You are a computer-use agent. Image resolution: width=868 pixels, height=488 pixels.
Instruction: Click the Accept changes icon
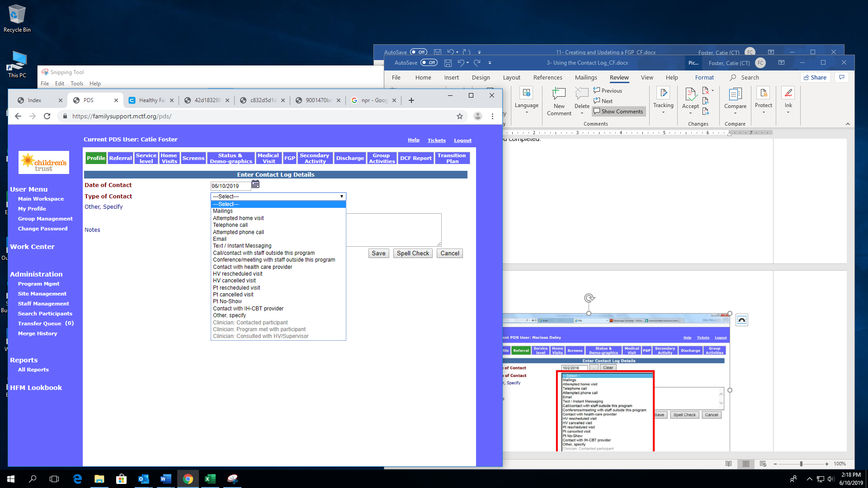point(690,94)
